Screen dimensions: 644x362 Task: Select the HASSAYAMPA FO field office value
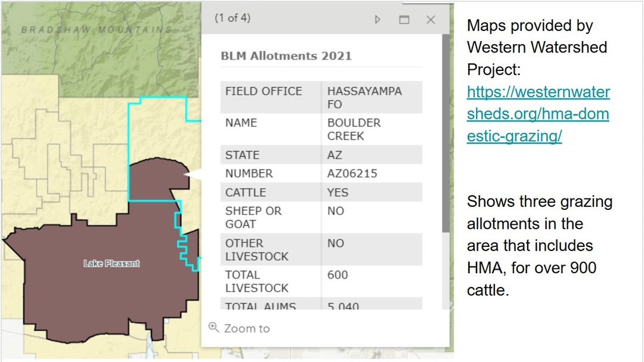coord(364,97)
